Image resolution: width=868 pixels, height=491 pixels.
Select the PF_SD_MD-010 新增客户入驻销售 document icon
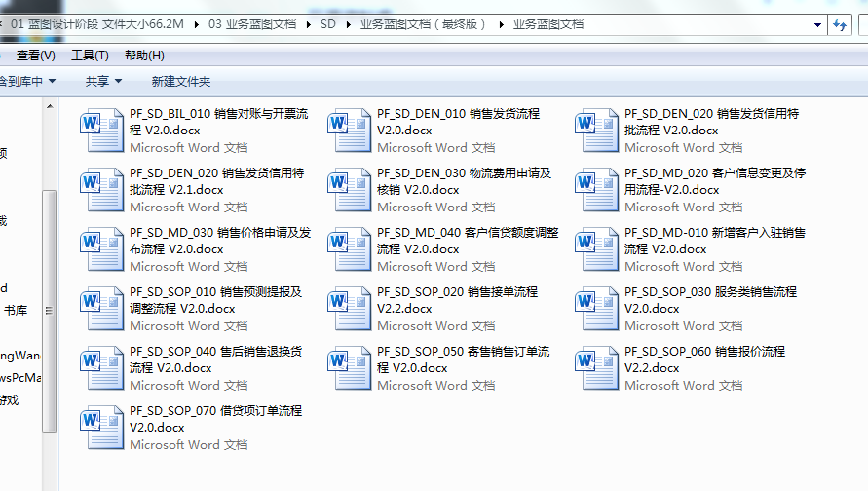(x=597, y=249)
